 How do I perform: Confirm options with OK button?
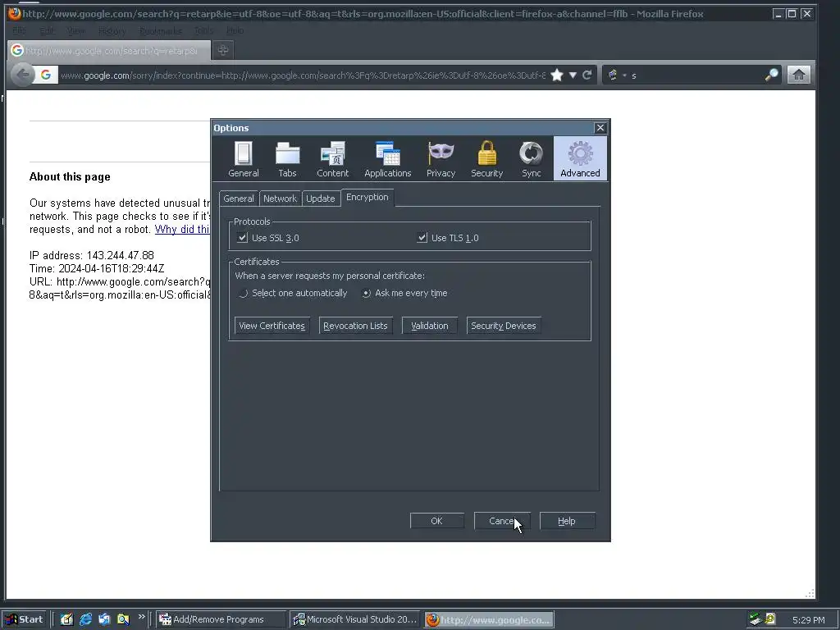coord(436,521)
